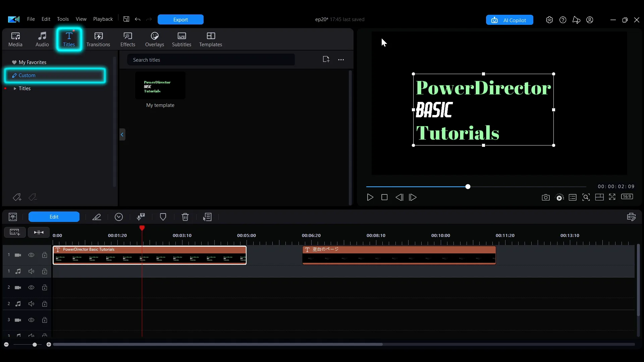Click the Search titles field

click(x=211, y=60)
